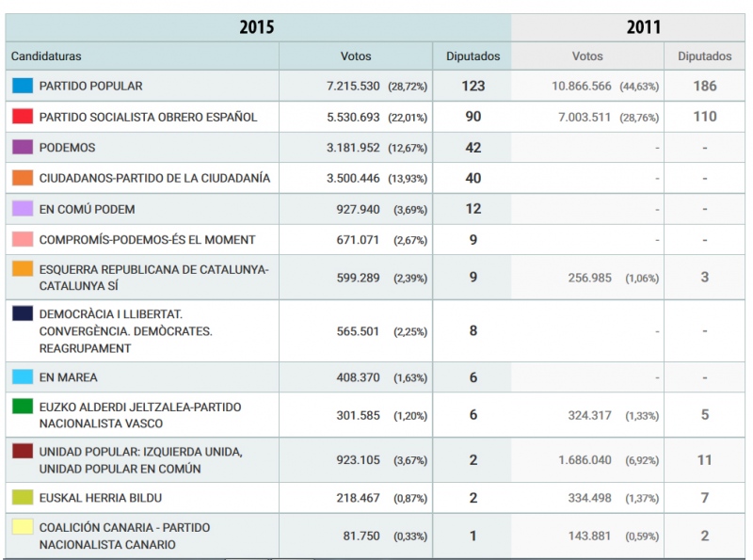Click the 2011 Votos column header
This screenshot has height=560, width=753.
587,56
